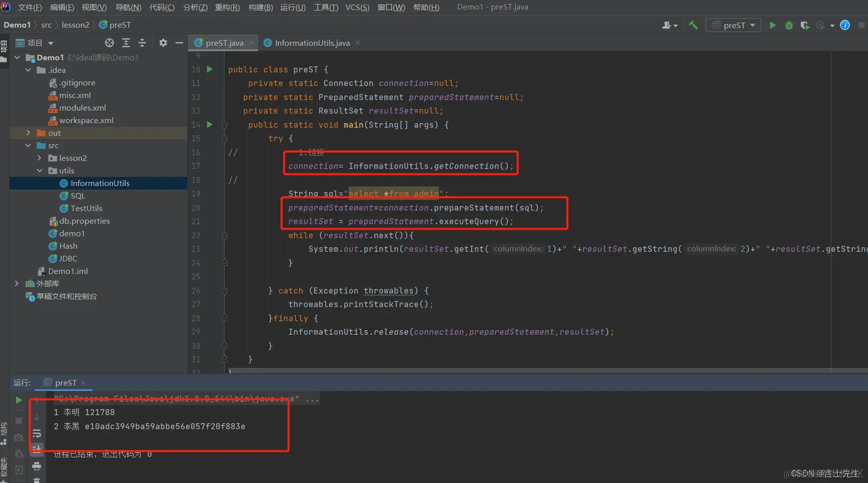Run preST with the green toolbar play button
The image size is (868, 483).
(773, 25)
